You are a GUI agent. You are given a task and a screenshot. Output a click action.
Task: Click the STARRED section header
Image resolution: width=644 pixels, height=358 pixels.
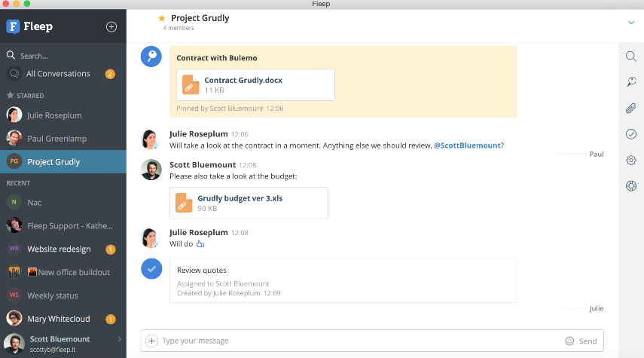[x=30, y=96]
